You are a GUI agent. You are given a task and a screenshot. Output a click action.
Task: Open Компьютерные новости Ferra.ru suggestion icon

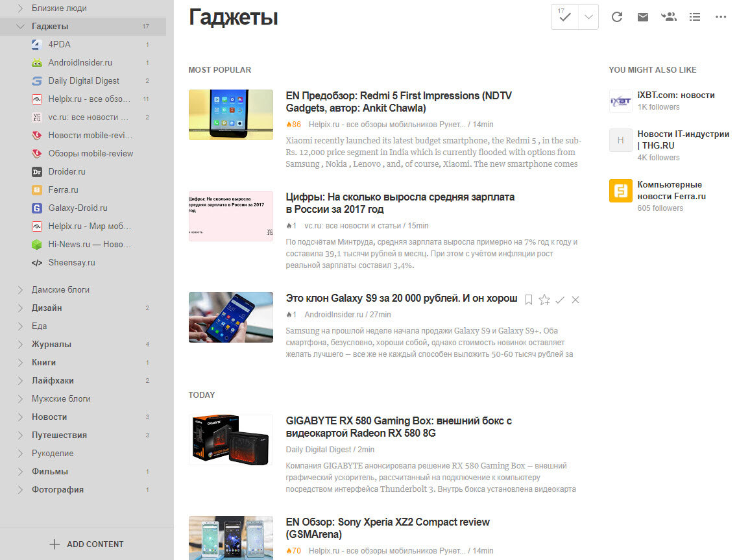(x=620, y=190)
